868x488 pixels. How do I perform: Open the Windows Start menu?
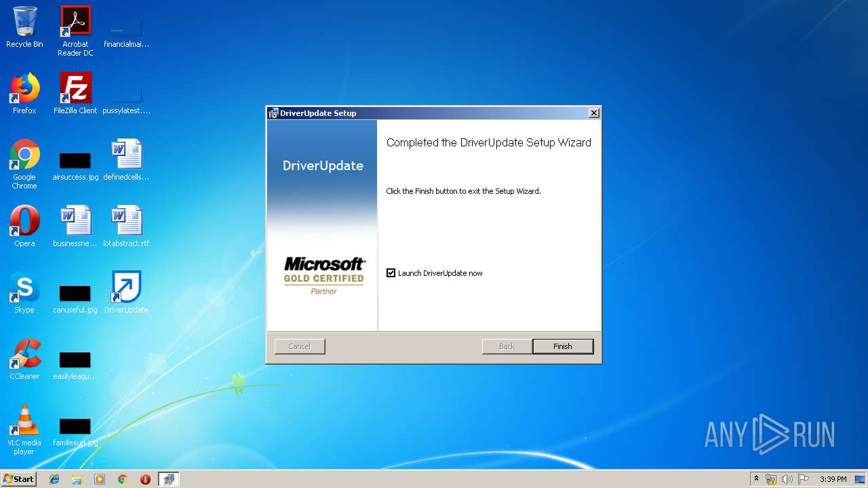[x=18, y=479]
